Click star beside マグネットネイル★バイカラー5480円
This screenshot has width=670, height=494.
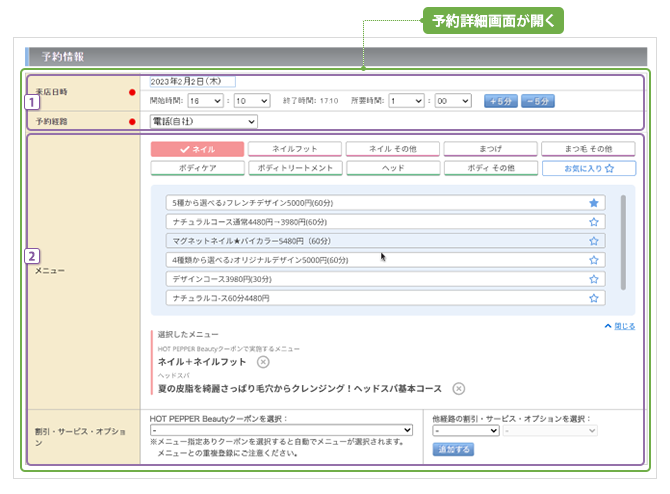tap(594, 241)
